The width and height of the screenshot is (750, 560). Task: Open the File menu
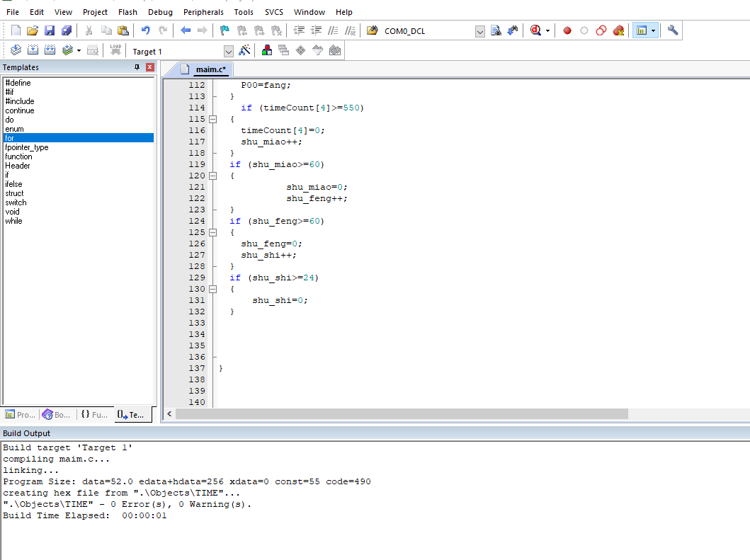(x=13, y=12)
